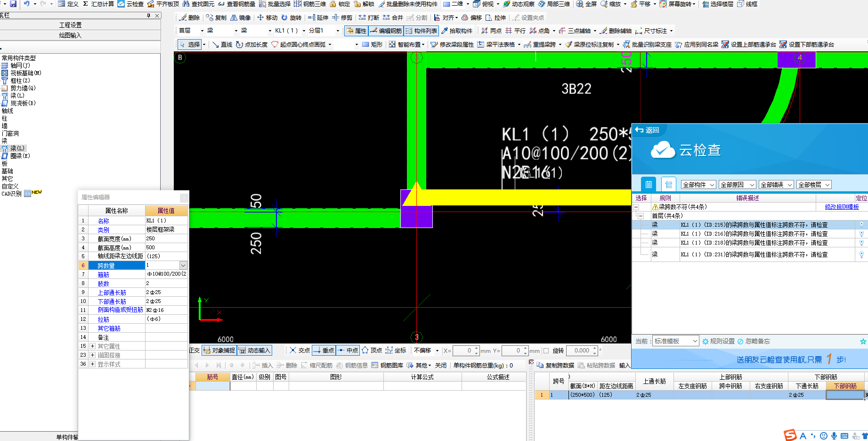Open the 修改规则模板 link
The width and height of the screenshot is (868, 441).
click(x=842, y=207)
